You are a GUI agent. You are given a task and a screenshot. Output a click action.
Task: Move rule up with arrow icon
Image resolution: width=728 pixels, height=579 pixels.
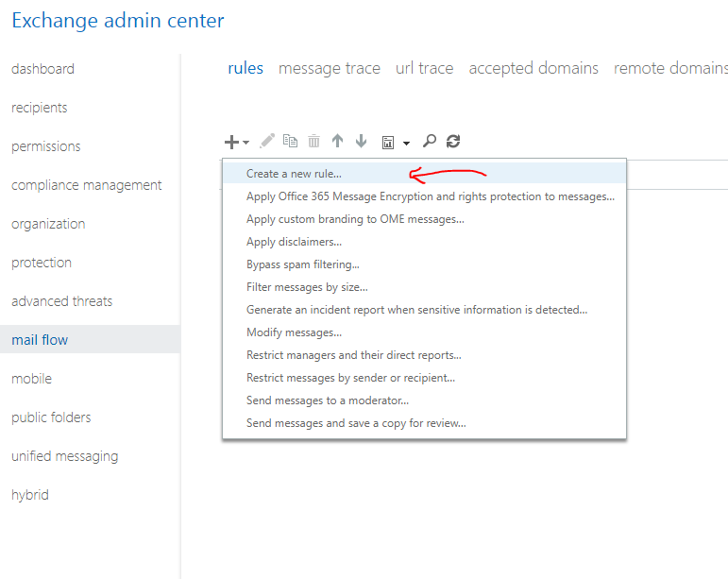tap(337, 141)
